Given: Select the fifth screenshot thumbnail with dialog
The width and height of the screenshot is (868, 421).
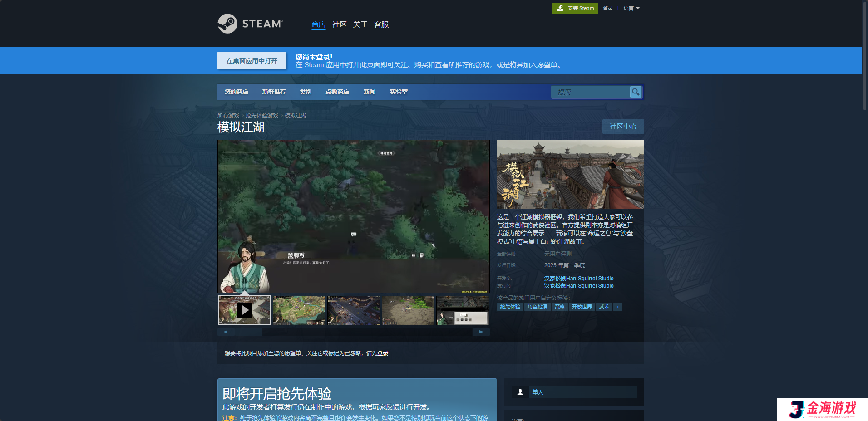Looking at the screenshot, I should [x=463, y=310].
